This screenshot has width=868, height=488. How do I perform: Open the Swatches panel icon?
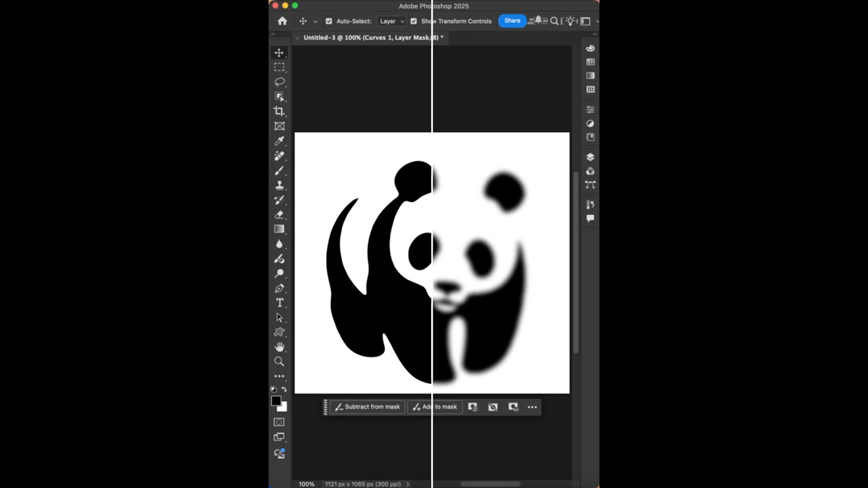click(x=590, y=62)
